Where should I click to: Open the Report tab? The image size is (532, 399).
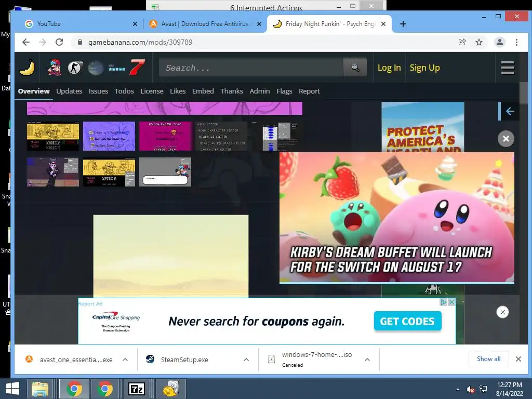[310, 91]
